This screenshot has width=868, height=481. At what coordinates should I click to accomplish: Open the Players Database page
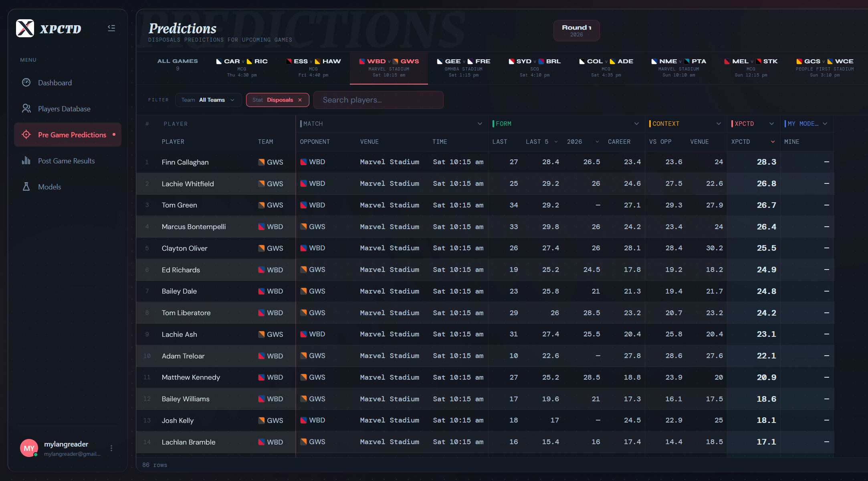tap(64, 109)
